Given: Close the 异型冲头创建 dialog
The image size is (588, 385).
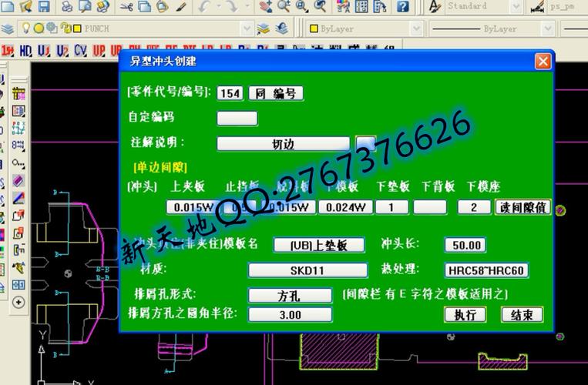Looking at the screenshot, I should [x=543, y=61].
